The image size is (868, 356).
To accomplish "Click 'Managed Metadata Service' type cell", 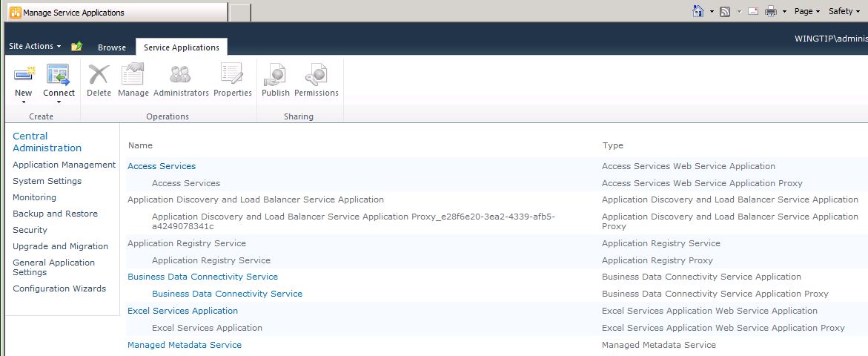I will (659, 345).
